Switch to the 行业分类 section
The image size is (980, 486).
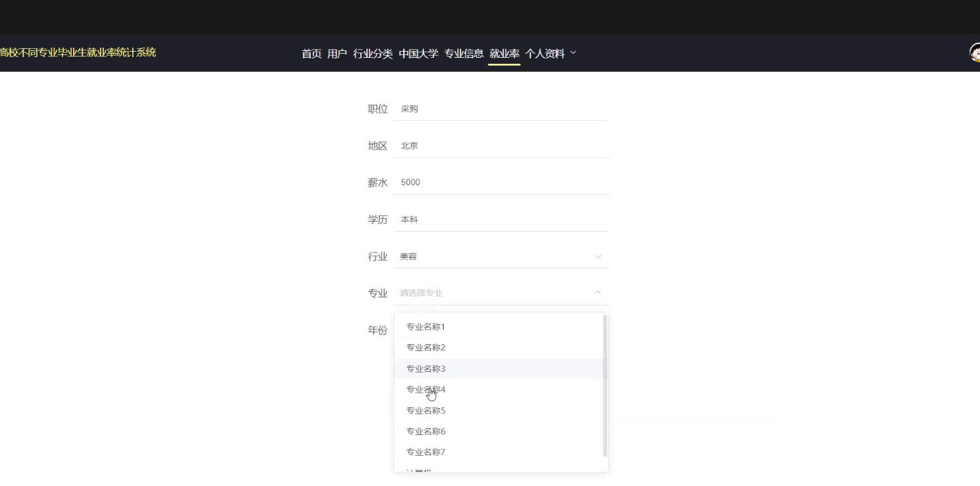(372, 54)
